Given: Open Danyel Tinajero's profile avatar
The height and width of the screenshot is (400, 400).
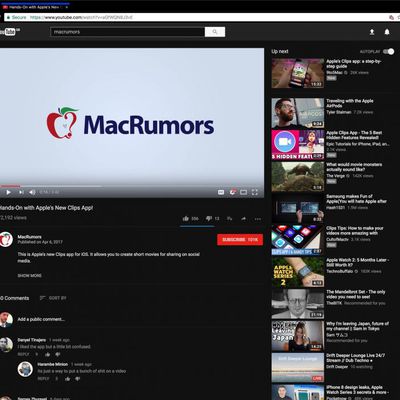Looking at the screenshot, I should pos(6,345).
